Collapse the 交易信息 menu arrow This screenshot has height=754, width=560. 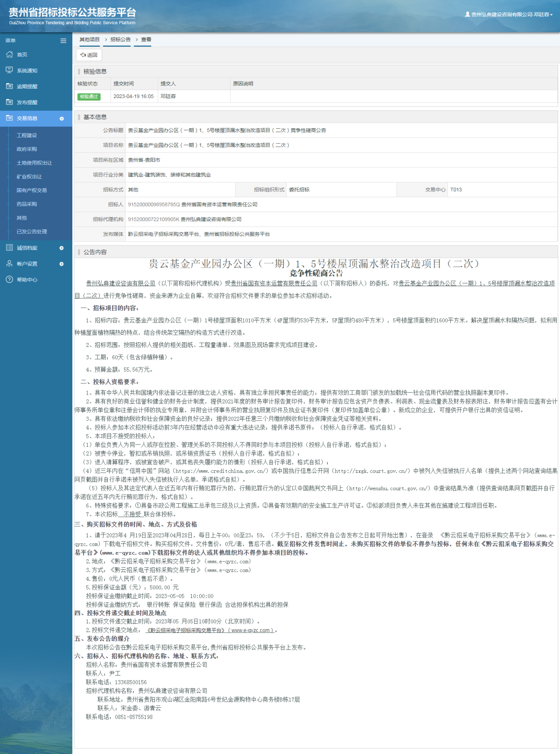62,119
